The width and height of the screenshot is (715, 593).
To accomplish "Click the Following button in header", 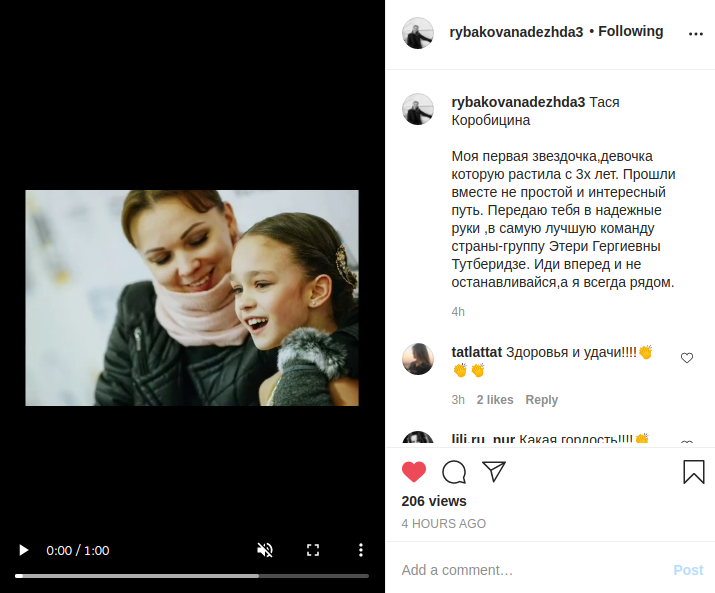I will (631, 31).
